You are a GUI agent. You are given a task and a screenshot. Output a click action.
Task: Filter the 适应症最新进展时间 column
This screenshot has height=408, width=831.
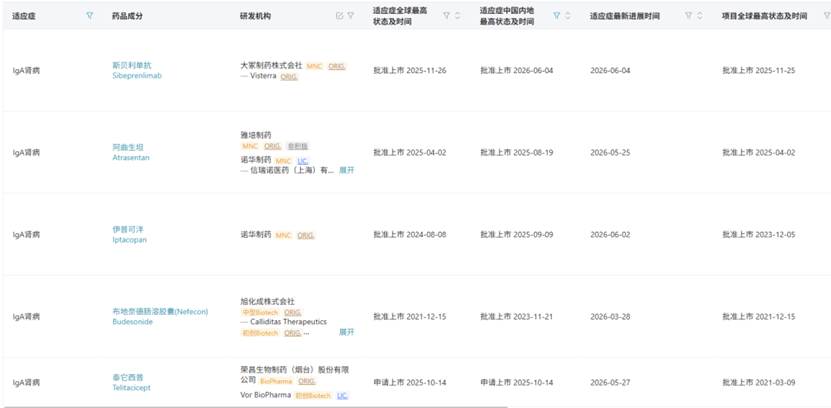[688, 16]
